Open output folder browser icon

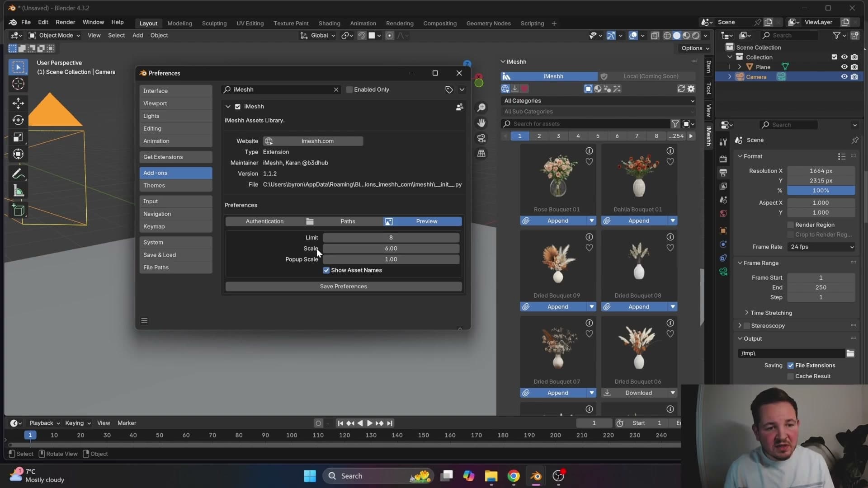850,353
